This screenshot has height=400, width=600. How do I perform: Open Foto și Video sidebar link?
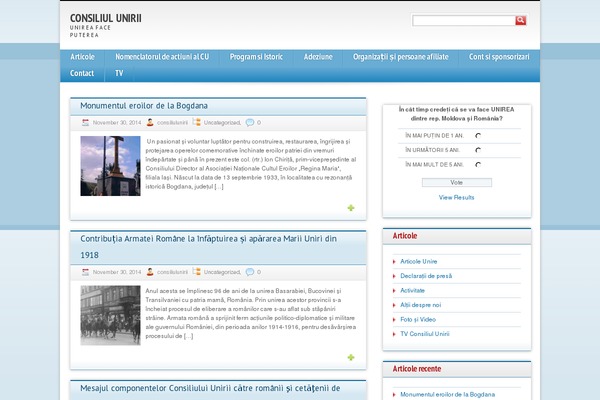coord(418,320)
